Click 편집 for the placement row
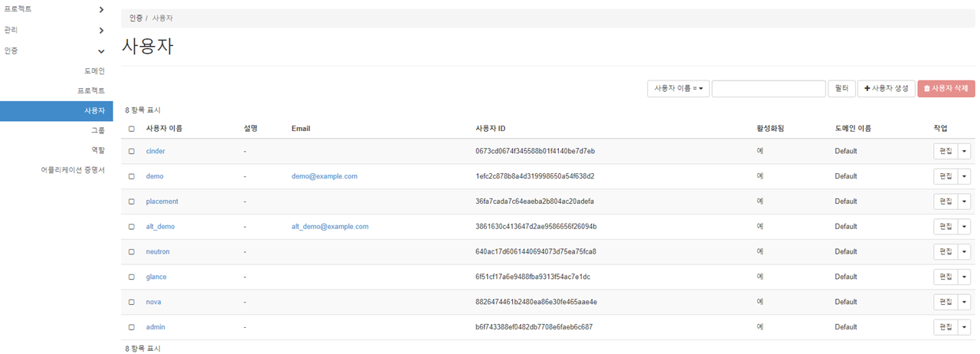Screen dimensions: 980x354 click(945, 202)
